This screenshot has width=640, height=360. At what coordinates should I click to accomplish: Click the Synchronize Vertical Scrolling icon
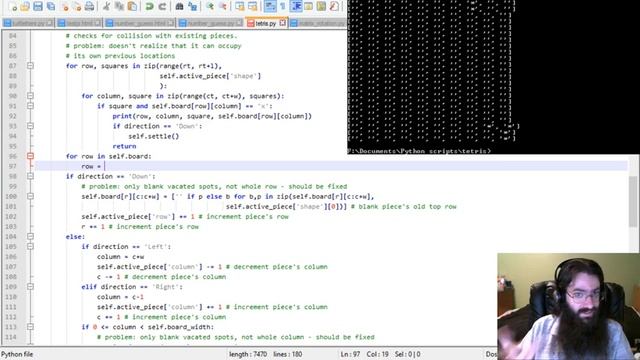point(240,6)
